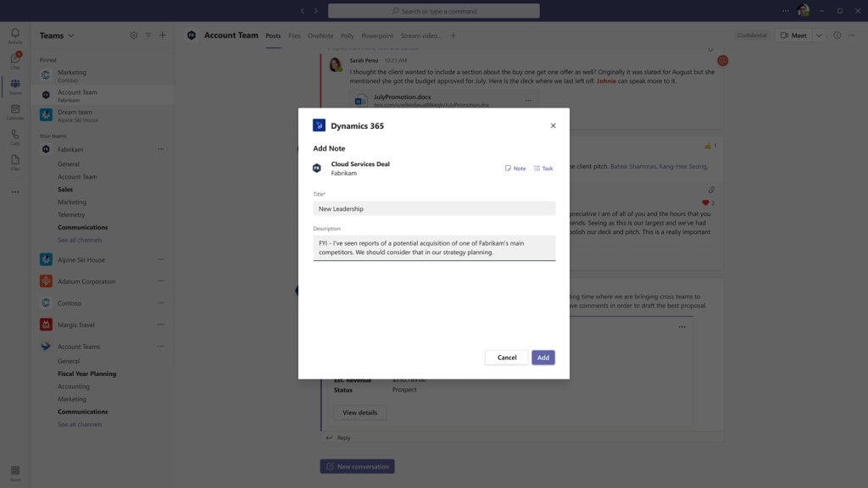Click the search or command box
The height and width of the screenshot is (488, 868).
[x=434, y=11]
